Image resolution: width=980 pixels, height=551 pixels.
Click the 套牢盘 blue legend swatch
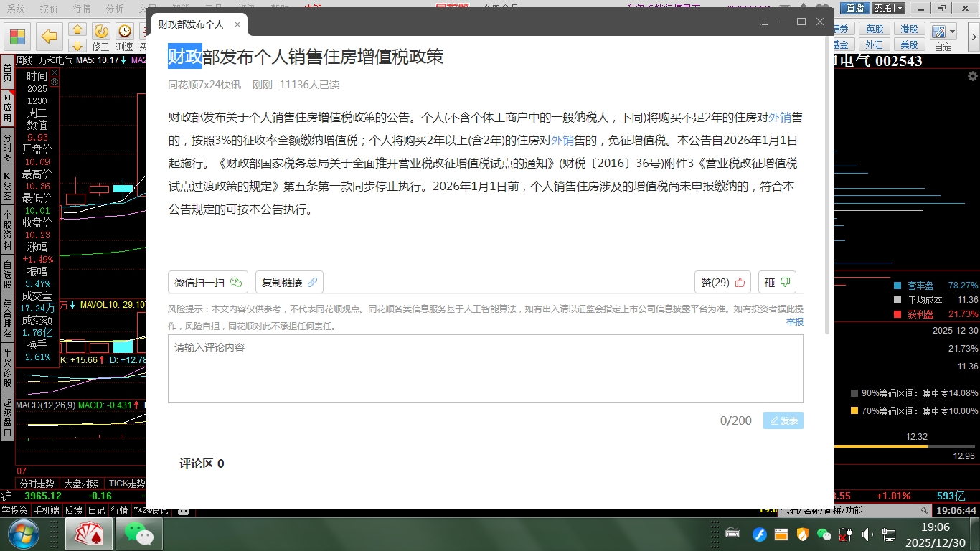897,285
